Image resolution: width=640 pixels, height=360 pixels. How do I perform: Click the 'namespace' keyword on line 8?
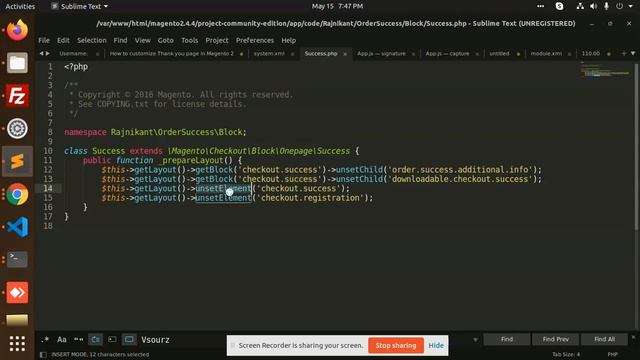click(85, 132)
